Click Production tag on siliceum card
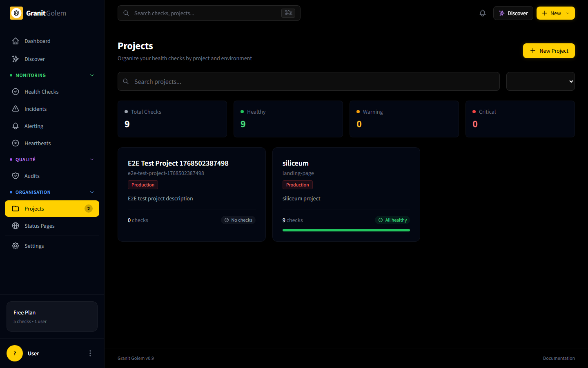This screenshot has height=368, width=588. (298, 185)
